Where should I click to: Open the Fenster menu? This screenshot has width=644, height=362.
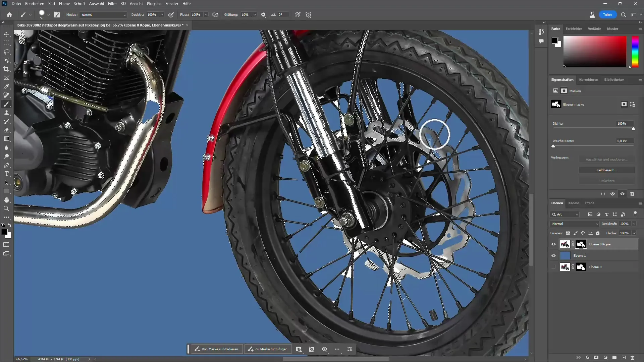(x=172, y=4)
